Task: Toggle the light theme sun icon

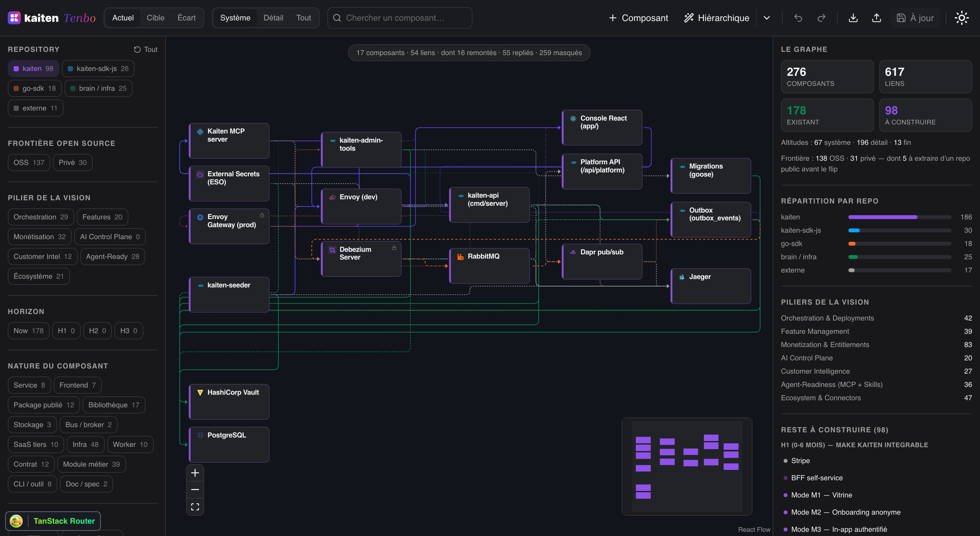Action: click(x=962, y=18)
